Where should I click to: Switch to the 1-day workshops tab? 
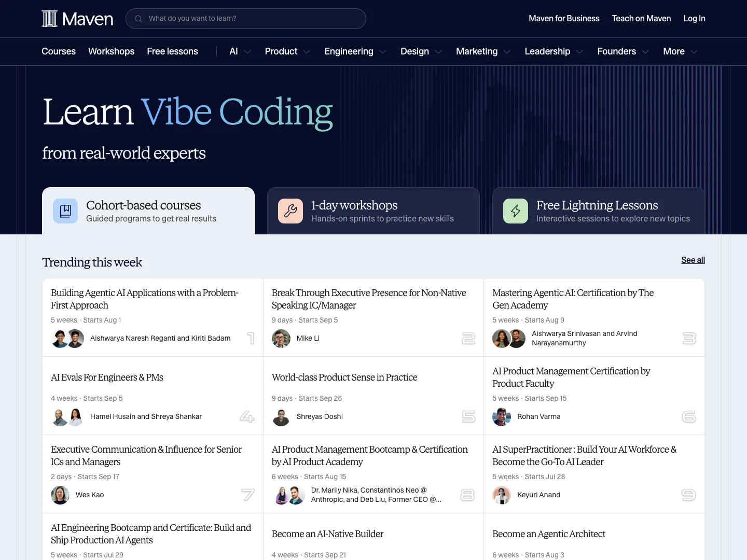[x=374, y=211]
